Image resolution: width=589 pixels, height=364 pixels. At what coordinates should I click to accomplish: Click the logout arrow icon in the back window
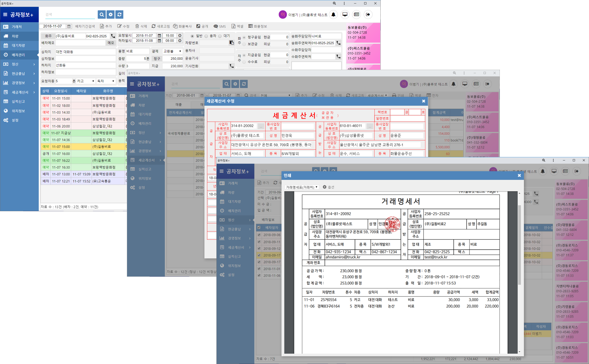click(x=368, y=14)
